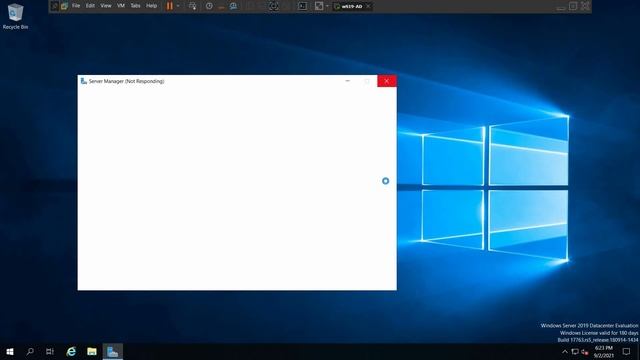Enter full screen with the stretch icon
This screenshot has width=640, height=360.
pyautogui.click(x=319, y=6)
